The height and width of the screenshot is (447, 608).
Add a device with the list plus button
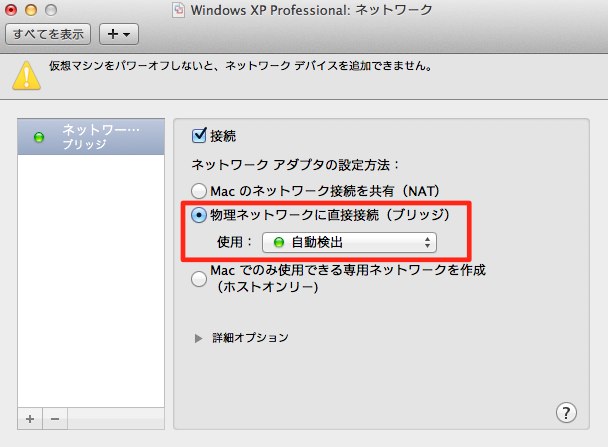point(30,419)
